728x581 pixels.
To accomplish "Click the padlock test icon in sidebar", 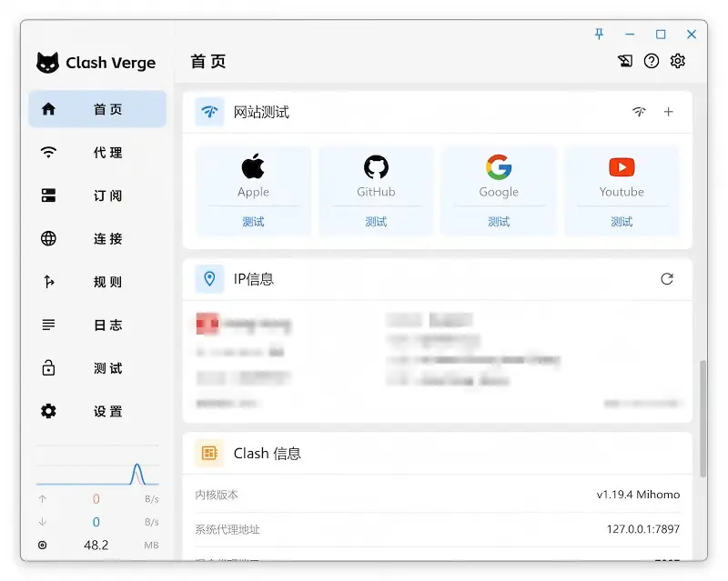I will click(48, 368).
